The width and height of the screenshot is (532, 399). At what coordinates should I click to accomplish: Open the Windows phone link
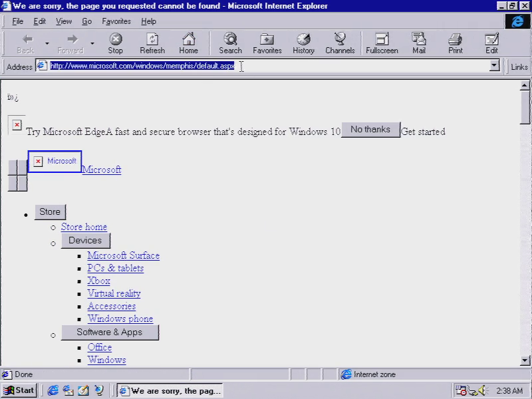pos(120,319)
